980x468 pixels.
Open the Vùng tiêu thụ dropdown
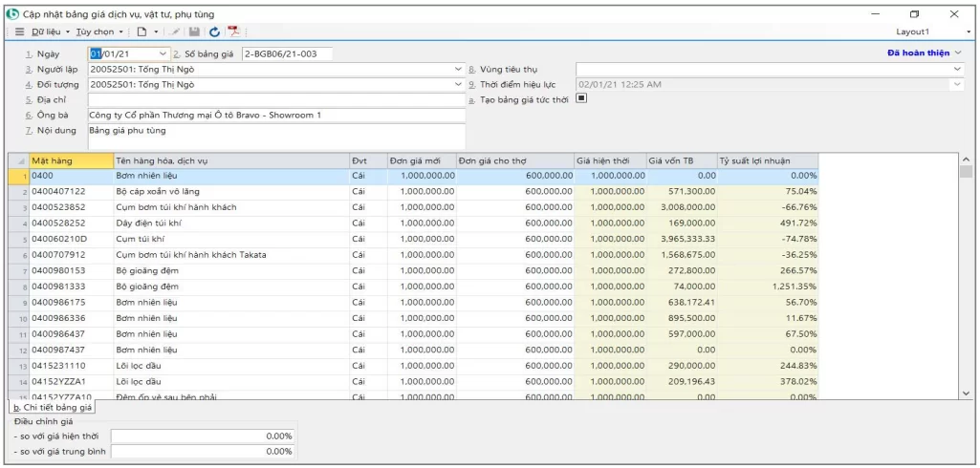click(957, 70)
